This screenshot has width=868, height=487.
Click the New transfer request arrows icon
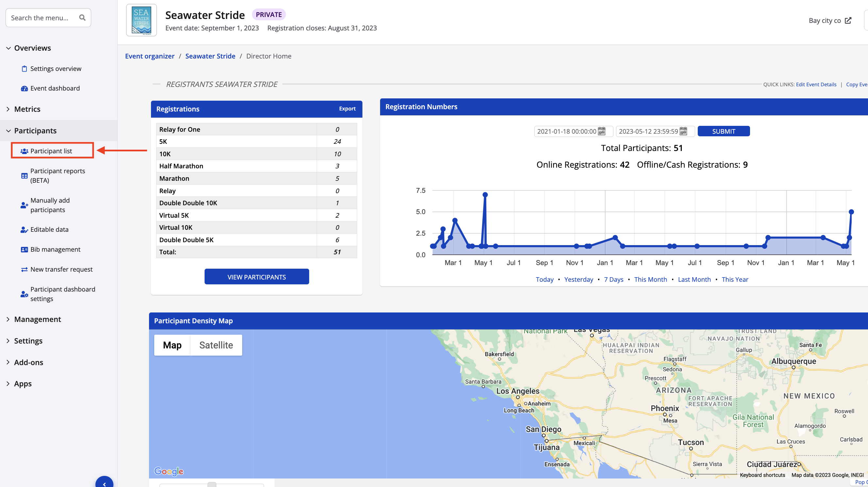click(x=24, y=269)
